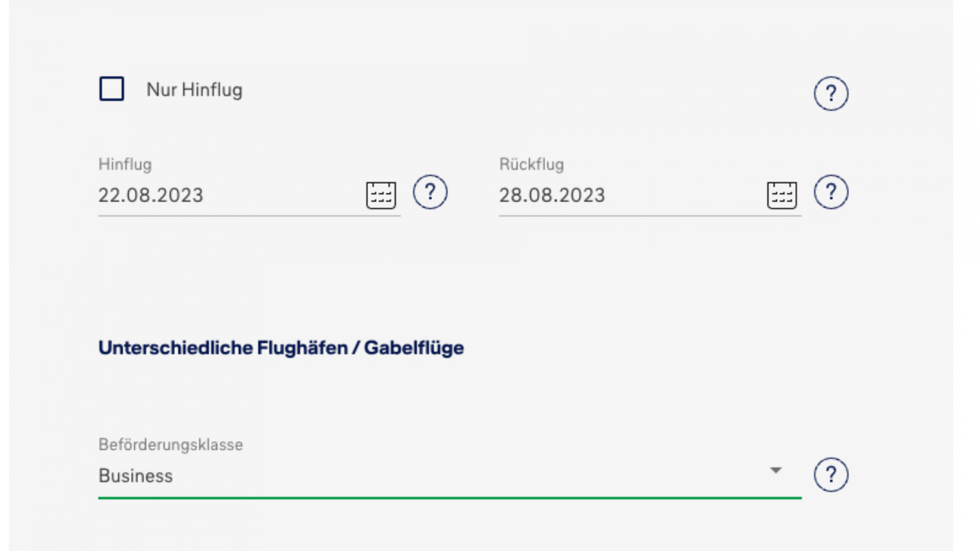The width and height of the screenshot is (980, 551).
Task: Open Unterschiedliche Flughäfen / Gabelflüge link
Action: pyautogui.click(x=281, y=348)
